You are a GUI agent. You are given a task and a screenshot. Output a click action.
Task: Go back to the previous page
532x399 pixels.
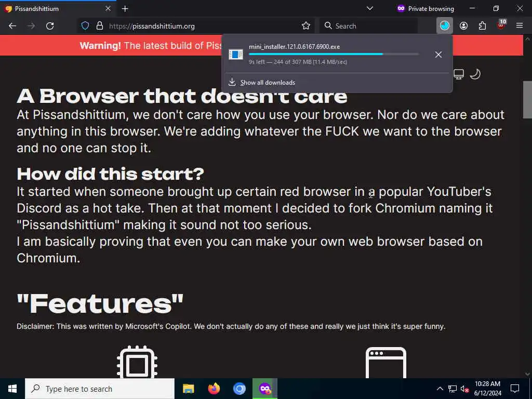pos(12,26)
